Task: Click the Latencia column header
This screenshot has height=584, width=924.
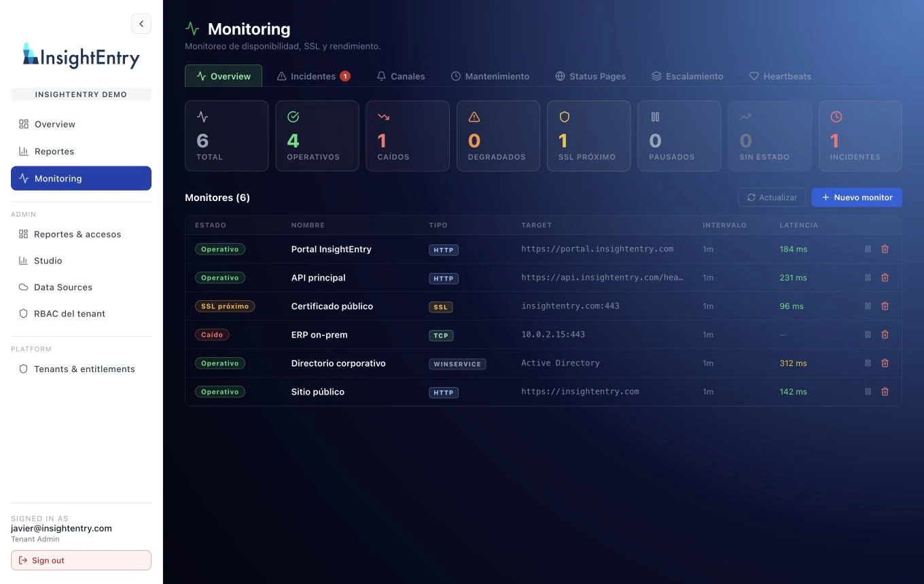Action: pos(799,225)
